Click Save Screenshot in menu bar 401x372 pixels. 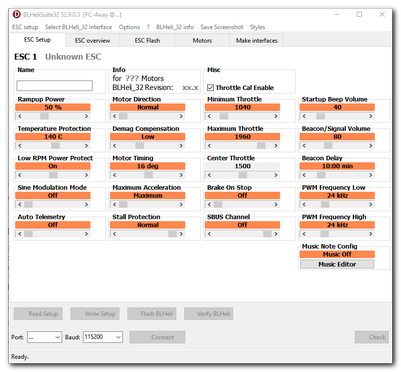click(x=222, y=27)
